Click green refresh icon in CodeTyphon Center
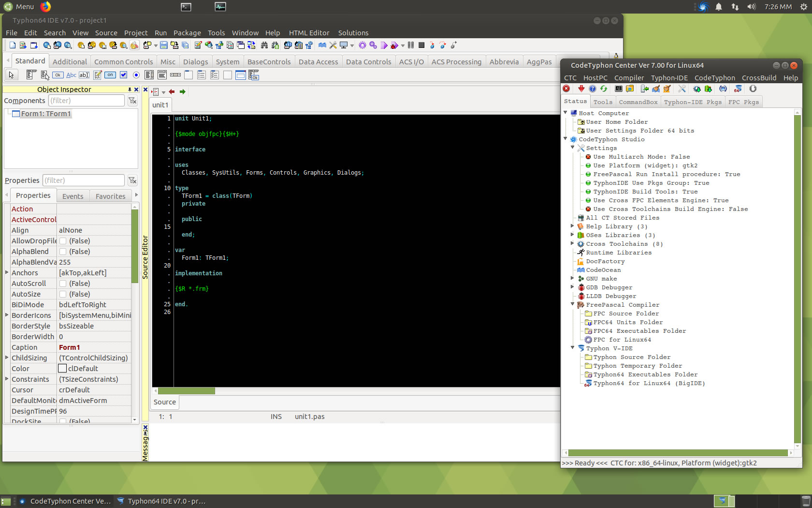Viewport: 812px width, 508px height. tap(604, 89)
